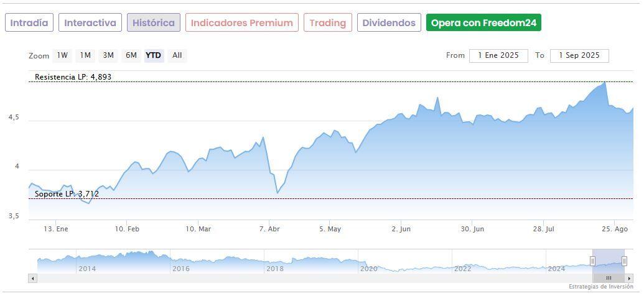Click the navigator scrollbar left arrow

click(x=33, y=278)
